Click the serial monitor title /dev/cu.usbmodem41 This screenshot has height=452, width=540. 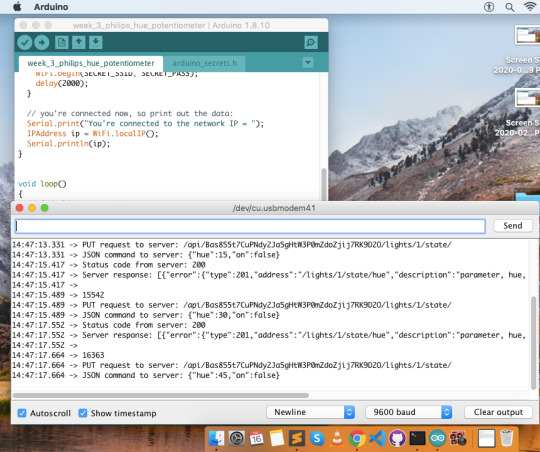(x=274, y=208)
